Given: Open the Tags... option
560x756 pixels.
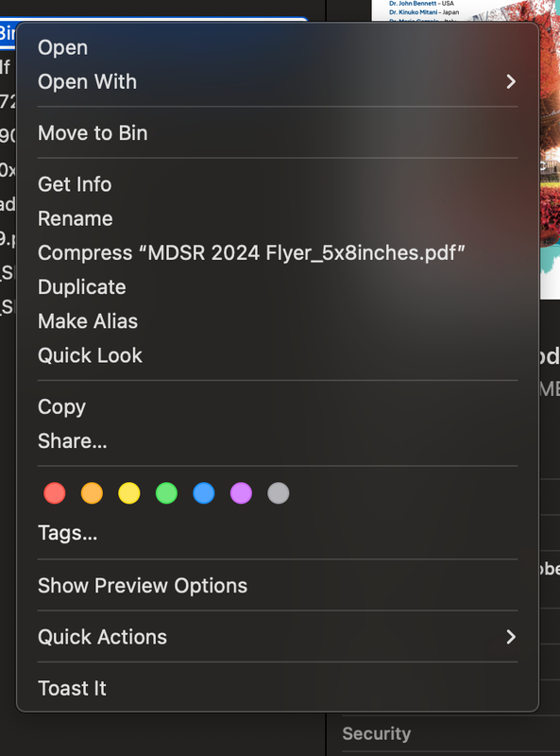Looking at the screenshot, I should pyautogui.click(x=67, y=532).
